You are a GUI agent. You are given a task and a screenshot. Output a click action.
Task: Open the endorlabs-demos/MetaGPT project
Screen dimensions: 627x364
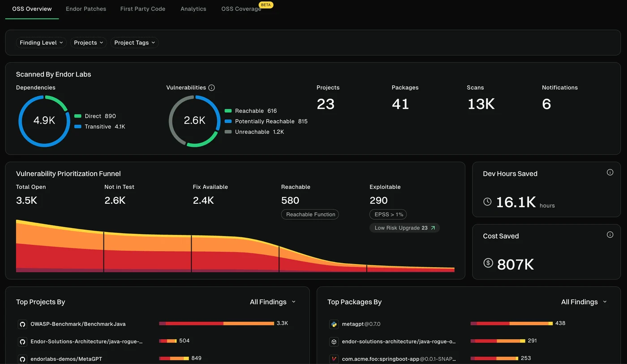pyautogui.click(x=66, y=359)
